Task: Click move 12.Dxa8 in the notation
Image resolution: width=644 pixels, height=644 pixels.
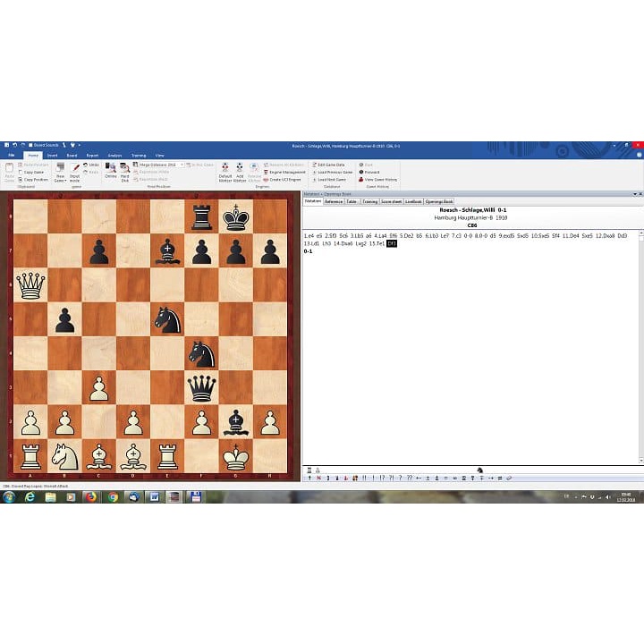Action: [605, 236]
